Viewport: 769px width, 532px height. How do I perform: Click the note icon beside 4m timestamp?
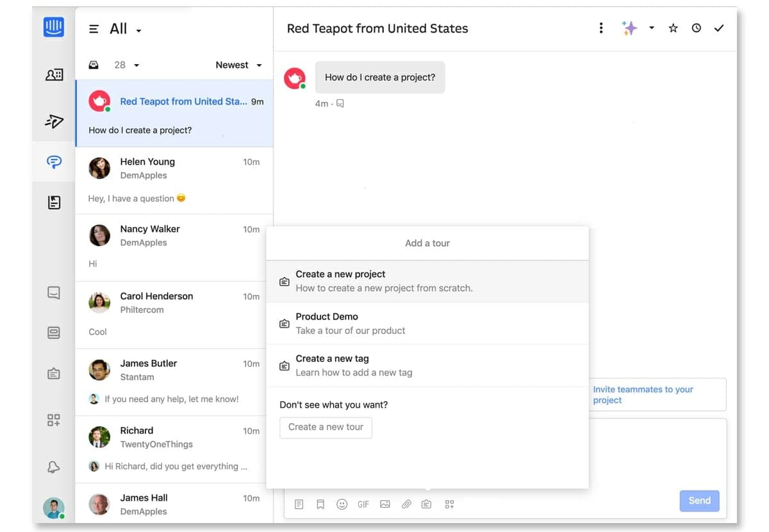[x=340, y=103]
